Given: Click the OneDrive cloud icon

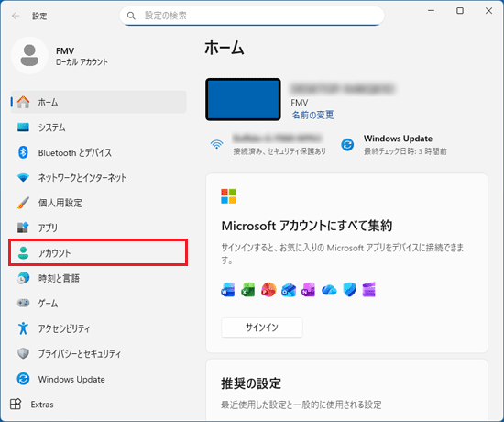Looking at the screenshot, I should [329, 290].
